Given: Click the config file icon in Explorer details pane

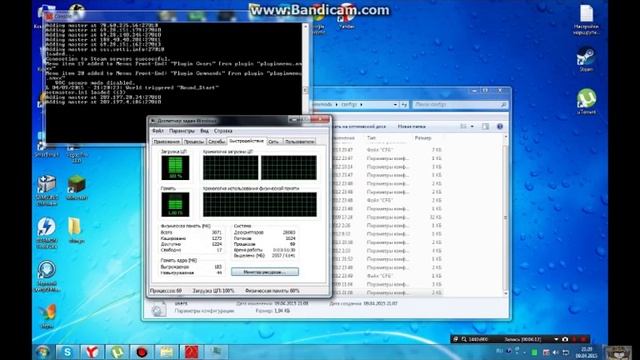Looking at the screenshot, I should point(159,309).
